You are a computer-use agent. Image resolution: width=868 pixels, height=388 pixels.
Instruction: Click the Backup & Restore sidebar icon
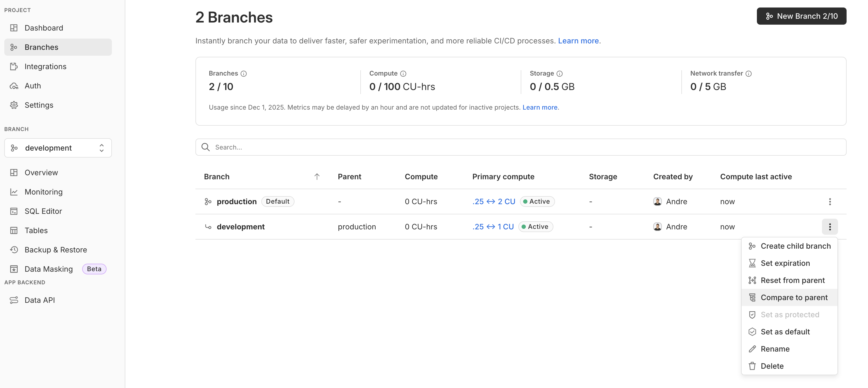14,250
